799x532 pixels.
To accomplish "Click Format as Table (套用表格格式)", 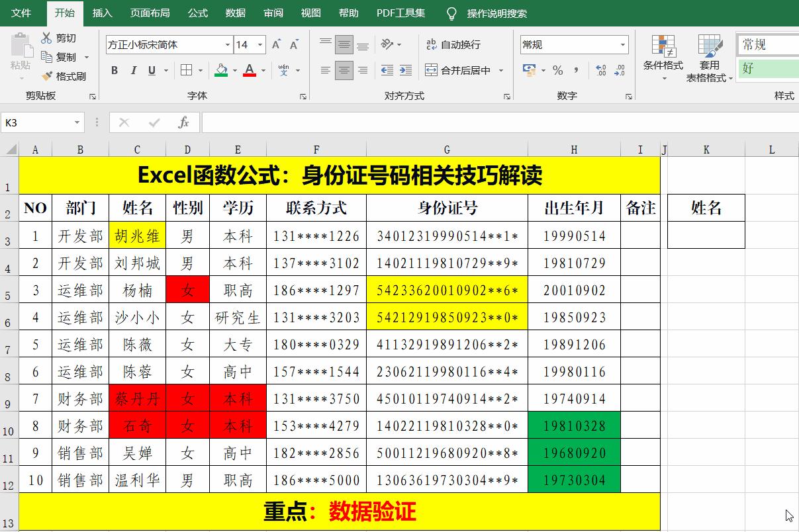I will [710, 56].
